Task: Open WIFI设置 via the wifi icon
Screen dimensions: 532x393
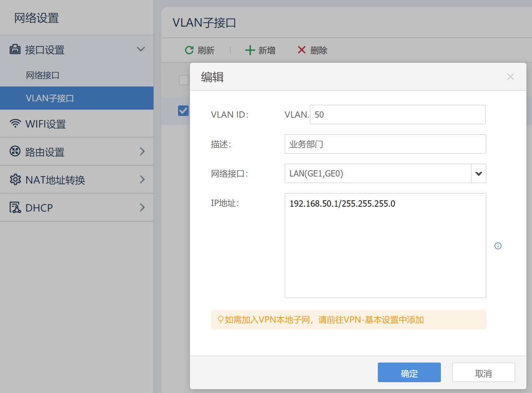Action: click(15, 123)
